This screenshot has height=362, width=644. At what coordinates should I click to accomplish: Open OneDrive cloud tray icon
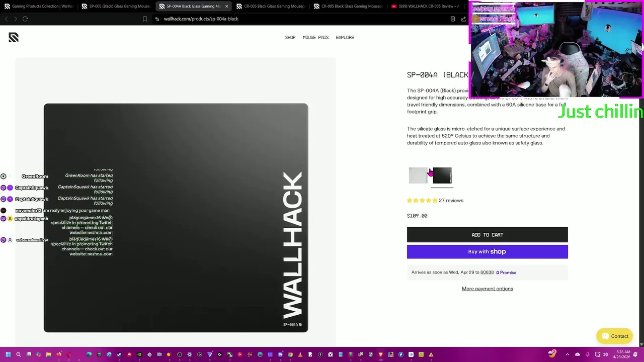click(578, 354)
